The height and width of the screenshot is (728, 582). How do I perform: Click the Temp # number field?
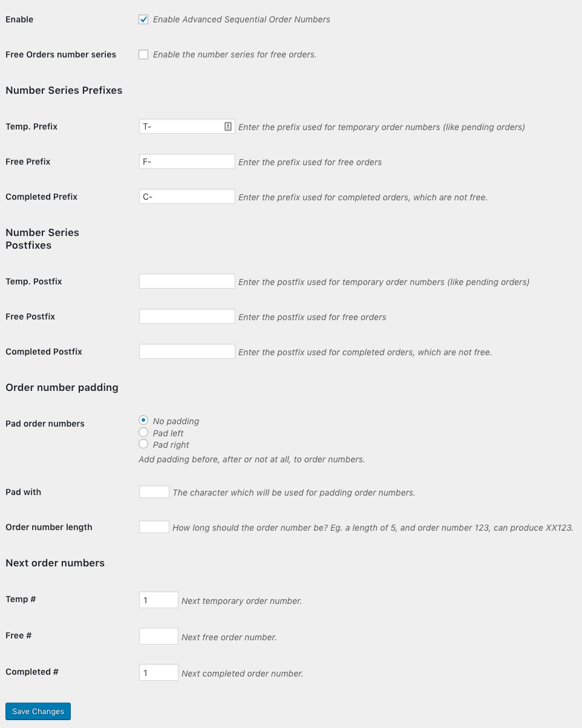tap(159, 600)
